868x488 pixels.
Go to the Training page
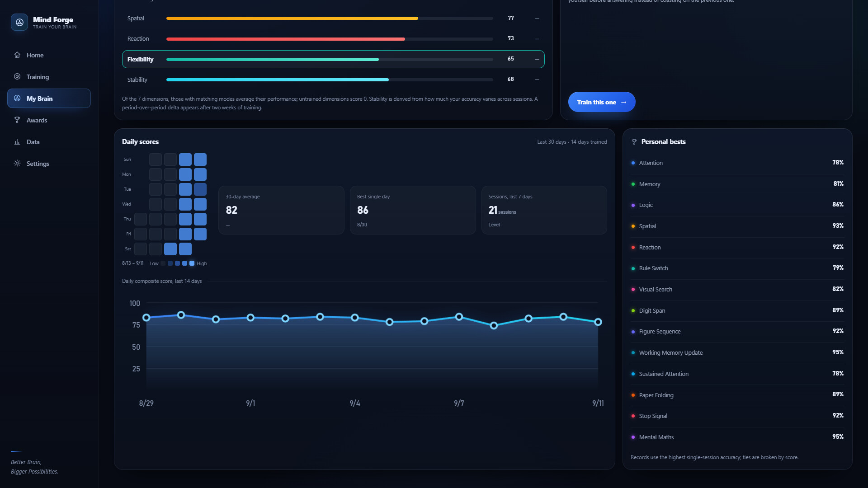tap(49, 77)
